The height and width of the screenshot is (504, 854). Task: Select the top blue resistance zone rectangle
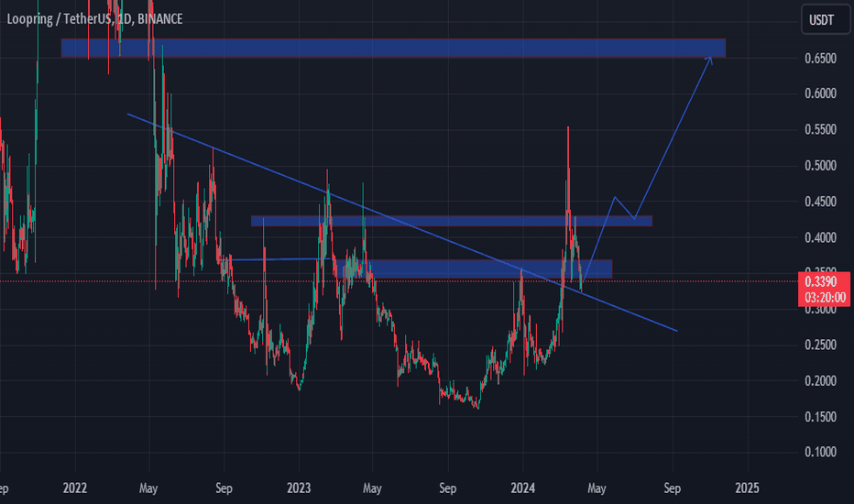click(393, 48)
